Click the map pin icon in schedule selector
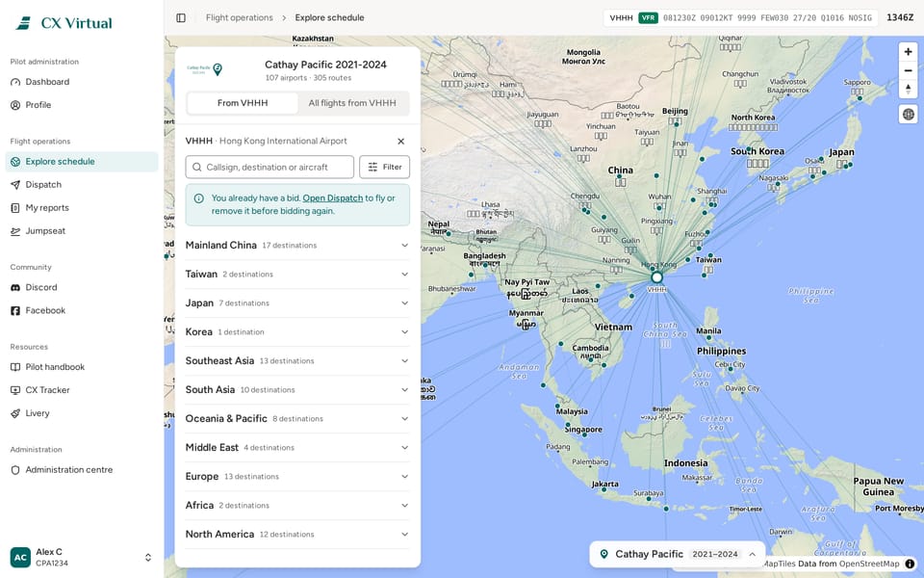 click(x=603, y=555)
